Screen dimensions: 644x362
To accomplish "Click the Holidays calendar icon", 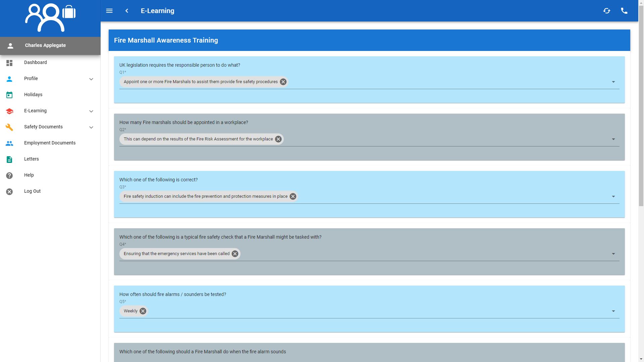I will (x=9, y=95).
